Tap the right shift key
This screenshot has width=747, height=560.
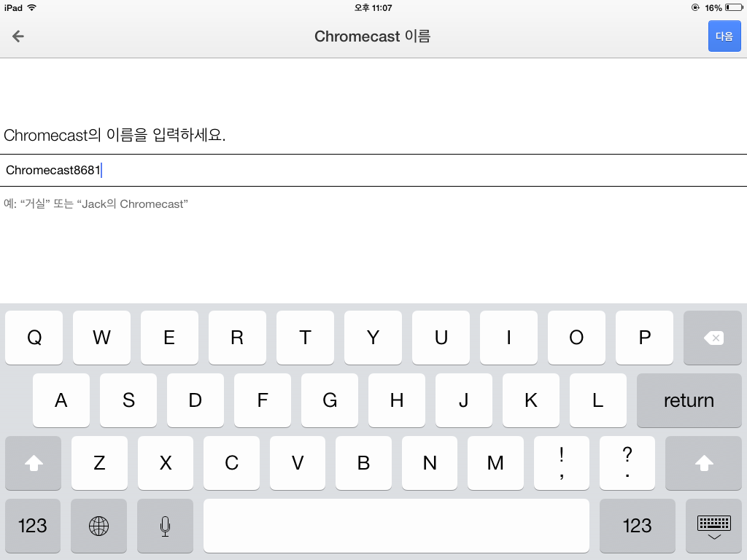pyautogui.click(x=703, y=463)
